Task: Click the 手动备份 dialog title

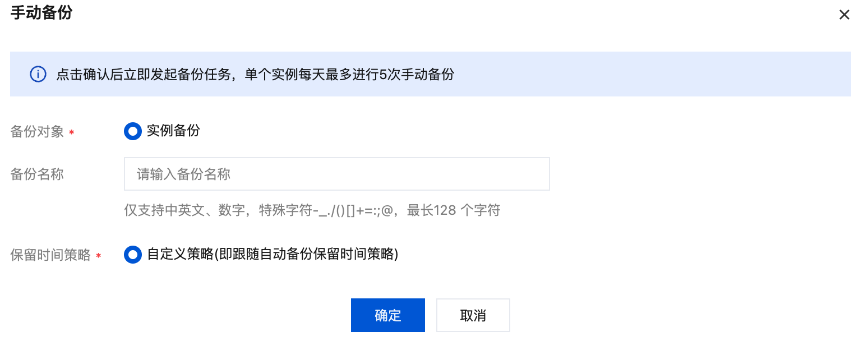Action: (x=41, y=12)
